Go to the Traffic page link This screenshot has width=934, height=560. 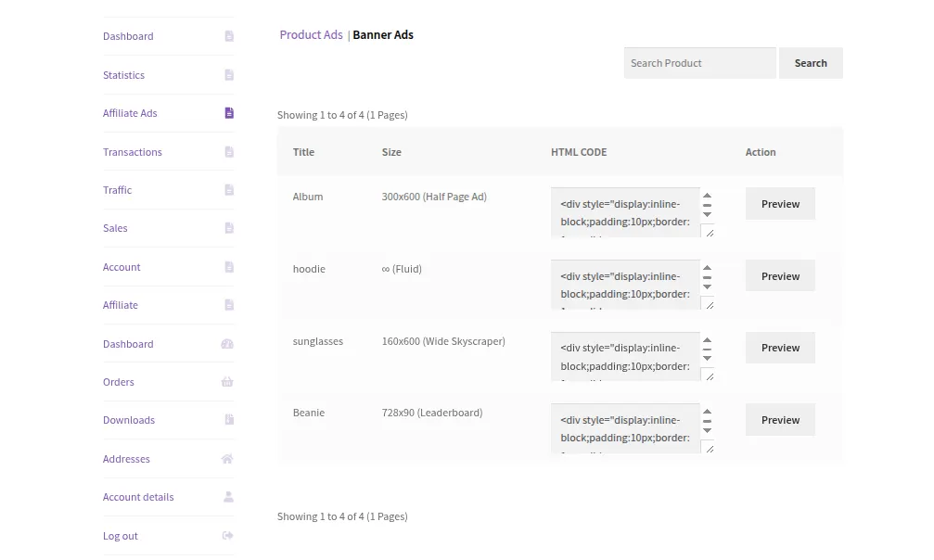[118, 190]
